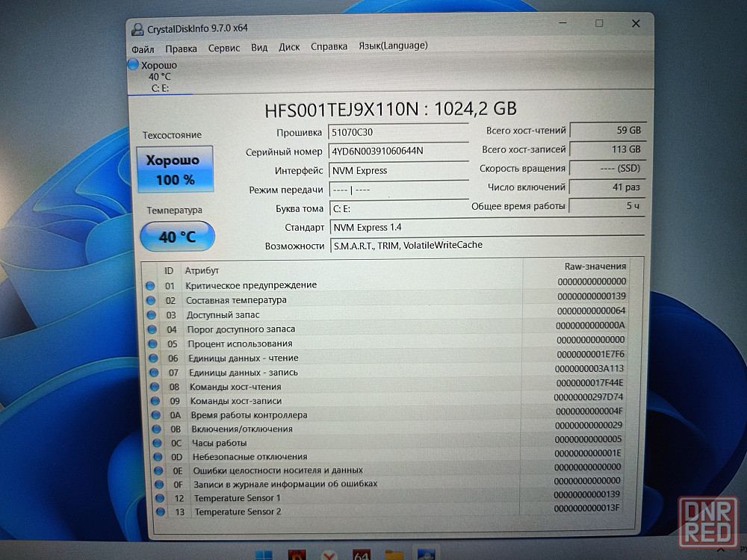
Task: Open the Windows Start button on taskbar
Action: click(264, 555)
